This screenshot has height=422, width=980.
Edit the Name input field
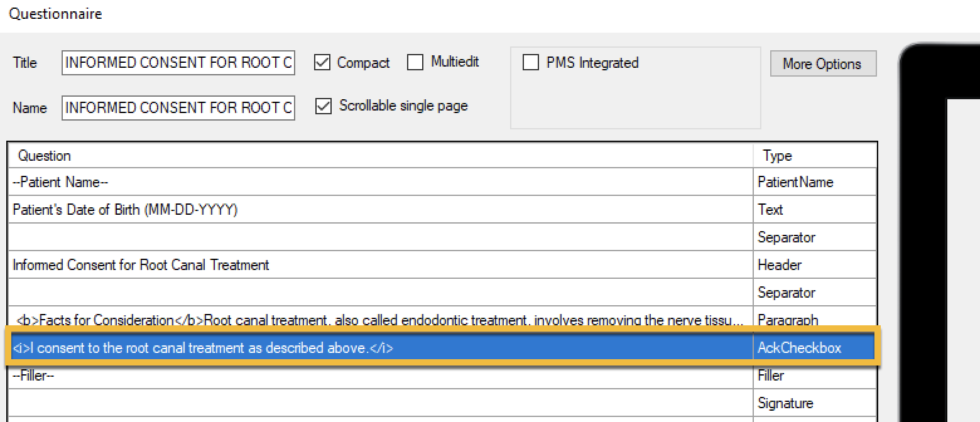tap(178, 108)
